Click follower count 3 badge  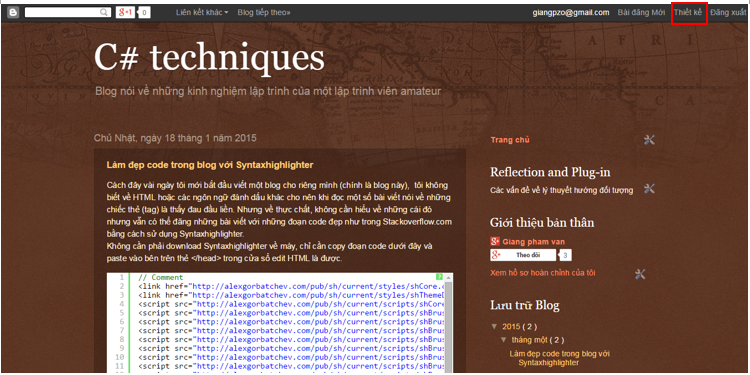[x=565, y=255]
